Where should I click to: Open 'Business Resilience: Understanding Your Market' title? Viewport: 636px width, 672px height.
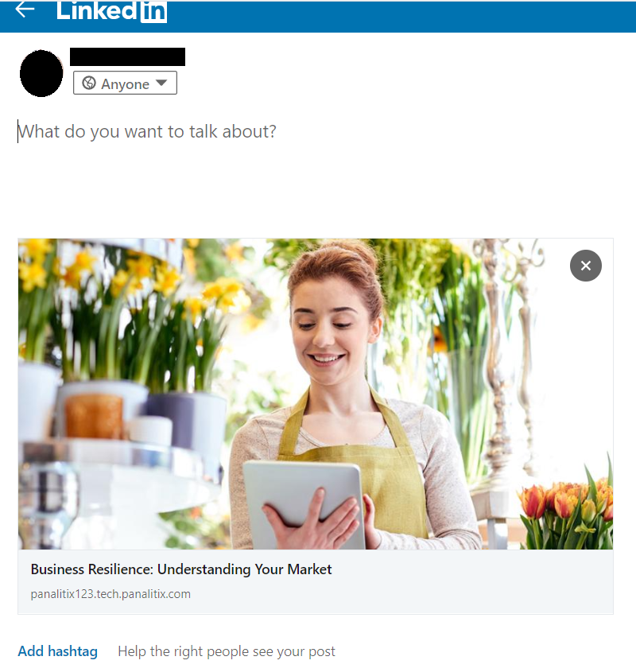pos(181,569)
